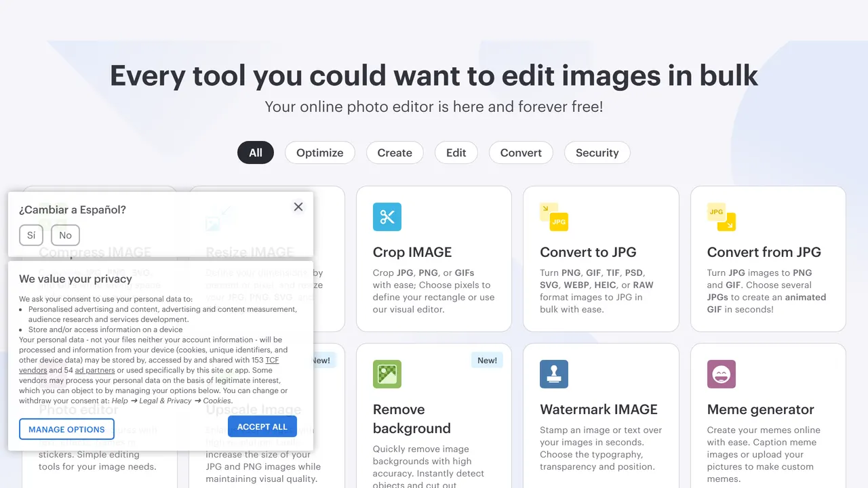Image resolution: width=868 pixels, height=488 pixels.
Task: Decline the language change with No
Action: tap(65, 235)
